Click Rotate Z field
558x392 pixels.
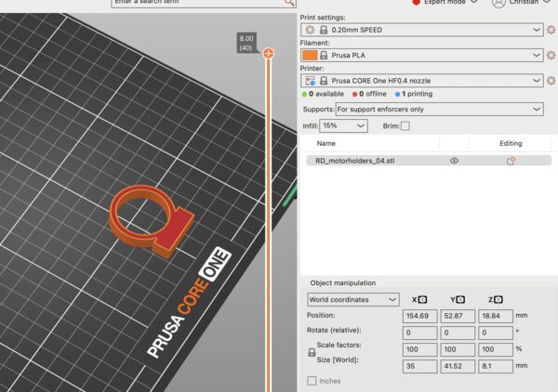point(496,333)
